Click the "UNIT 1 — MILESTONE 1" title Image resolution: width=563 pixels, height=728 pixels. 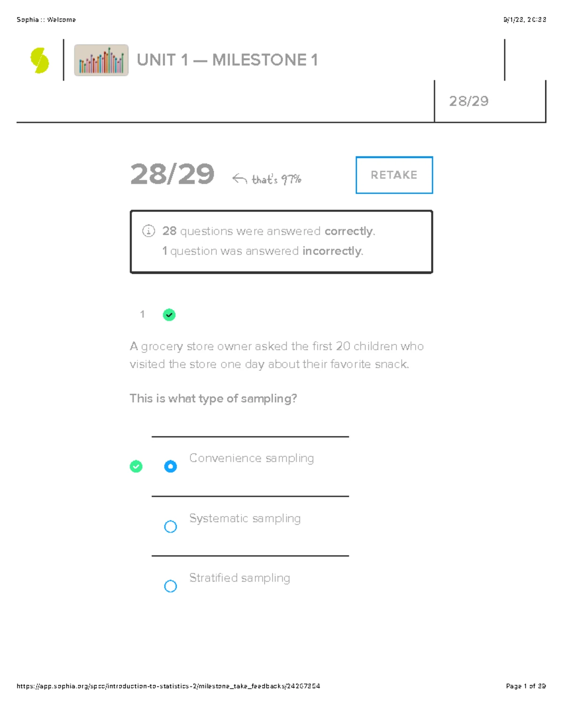click(227, 60)
